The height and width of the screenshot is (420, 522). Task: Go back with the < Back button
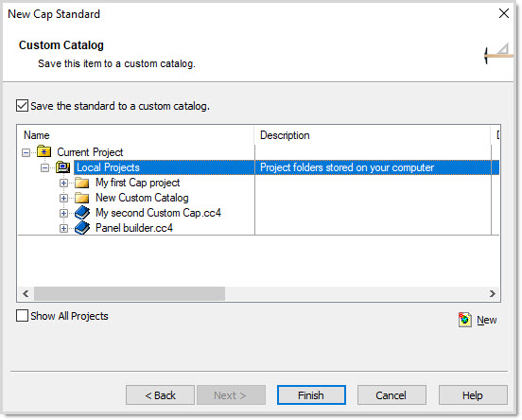pyautogui.click(x=160, y=395)
